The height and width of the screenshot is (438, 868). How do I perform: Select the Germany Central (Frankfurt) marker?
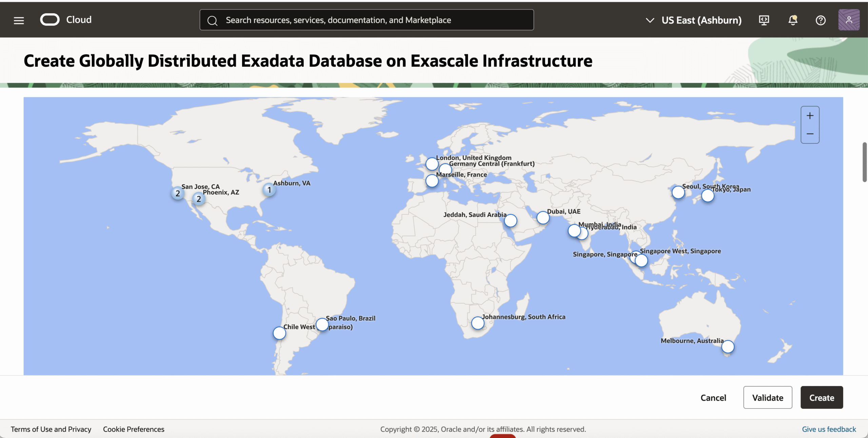446,169
